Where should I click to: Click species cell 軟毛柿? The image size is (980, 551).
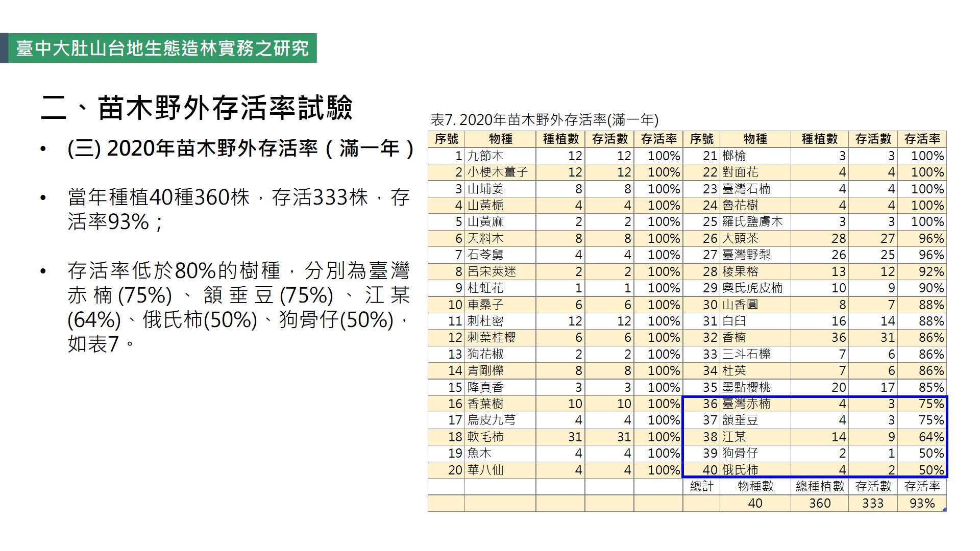point(500,437)
